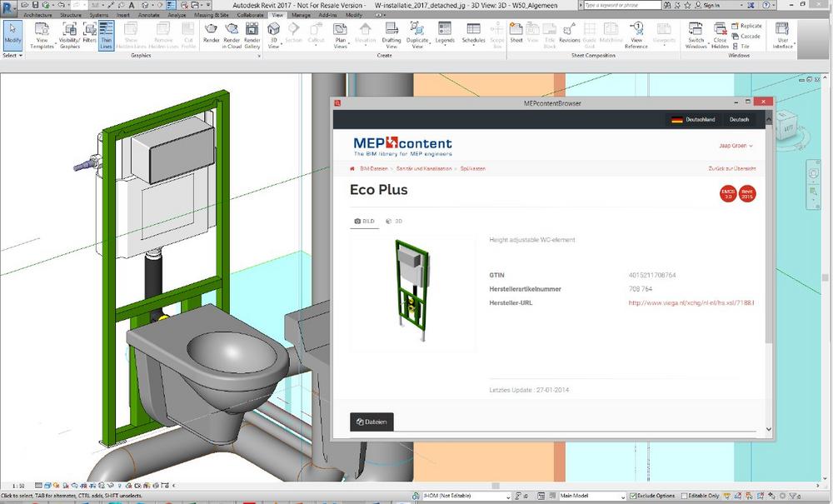
Task: Toggle the Exclude Options checkbox
Action: click(x=635, y=496)
